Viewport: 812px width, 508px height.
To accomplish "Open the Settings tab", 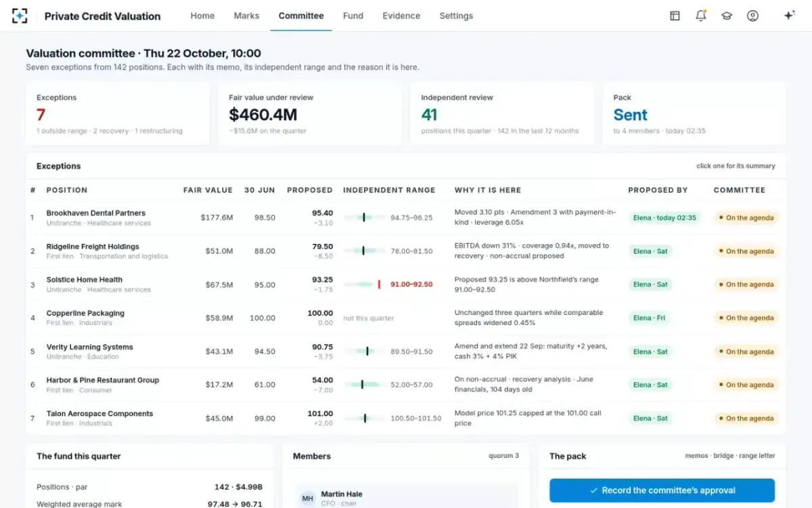I will click(456, 16).
